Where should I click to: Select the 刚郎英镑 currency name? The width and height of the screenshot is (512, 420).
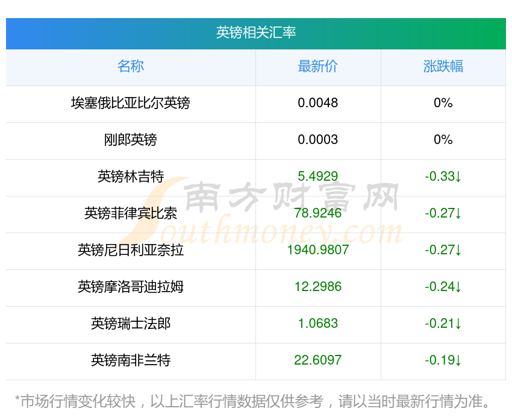[x=131, y=140]
